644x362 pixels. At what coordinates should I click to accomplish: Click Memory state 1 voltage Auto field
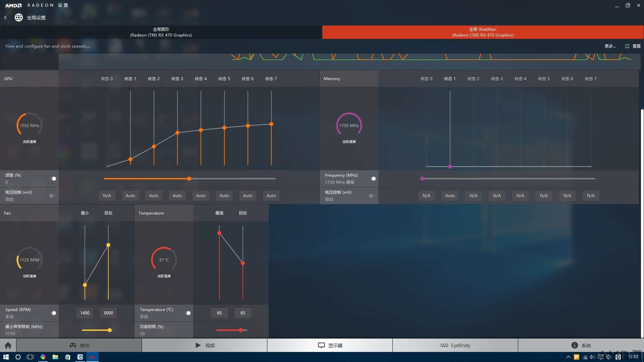(450, 196)
